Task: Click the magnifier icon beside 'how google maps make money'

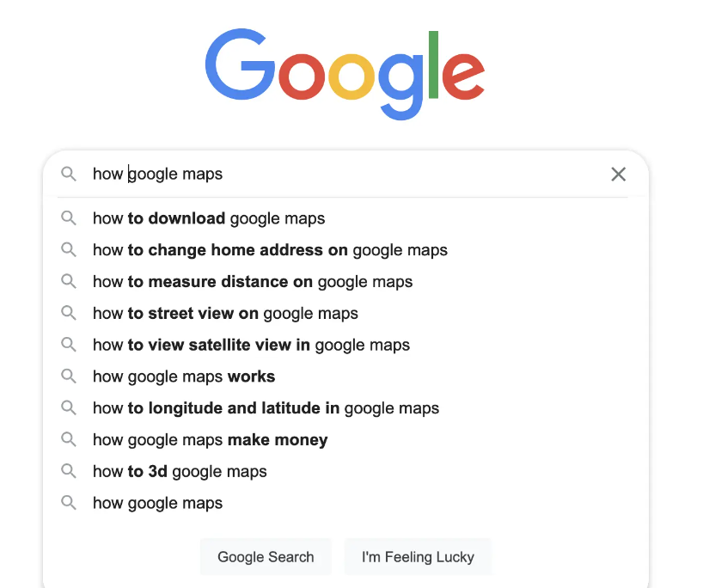Action: [69, 440]
